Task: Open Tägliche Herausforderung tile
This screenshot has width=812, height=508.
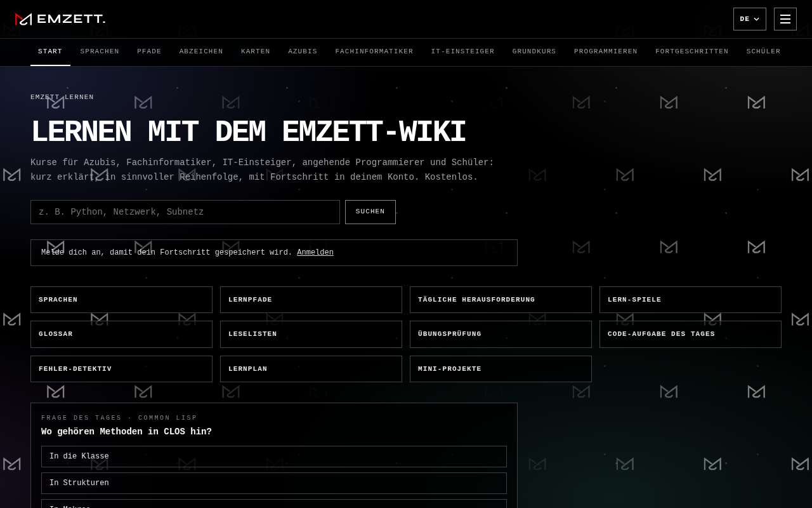Action: click(x=501, y=300)
